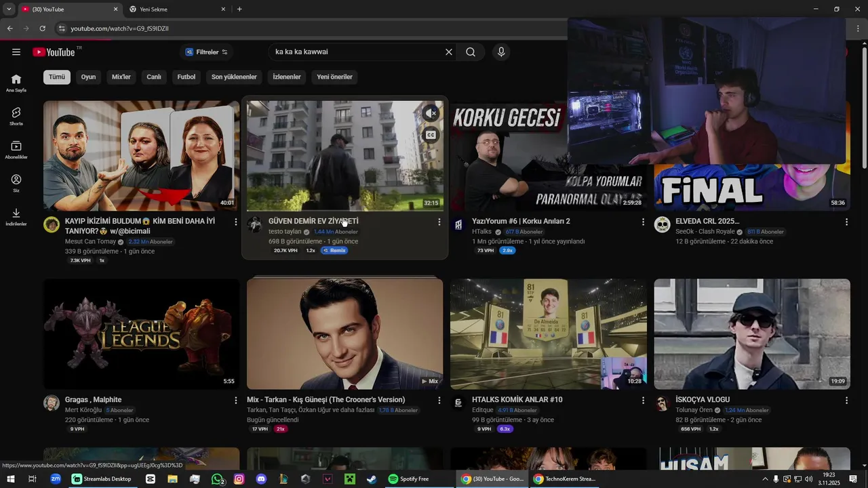Select the Son yüklenenler chip
Image resolution: width=868 pixels, height=488 pixels.
(x=234, y=77)
